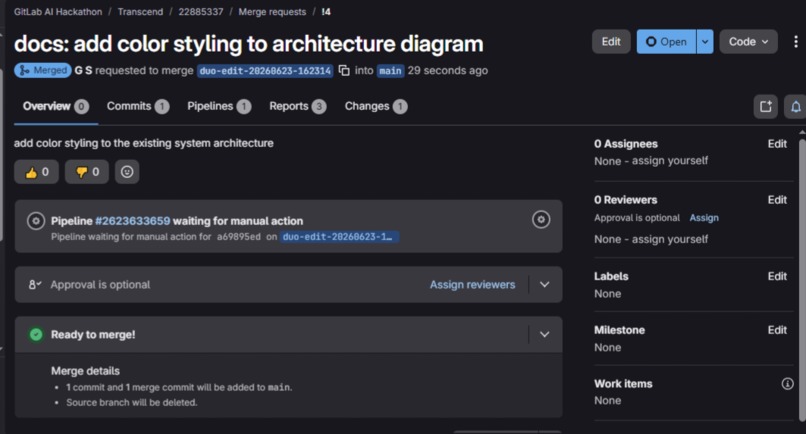Go to GitLab AI Hackathon breadcrumb
Viewport: 806px width, 434px height.
58,12
